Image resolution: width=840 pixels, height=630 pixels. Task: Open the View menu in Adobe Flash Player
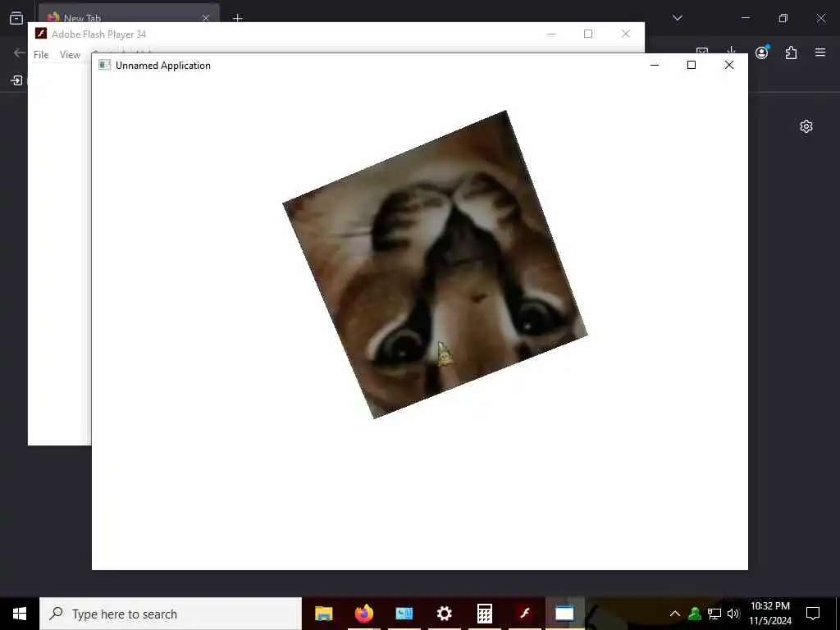70,55
